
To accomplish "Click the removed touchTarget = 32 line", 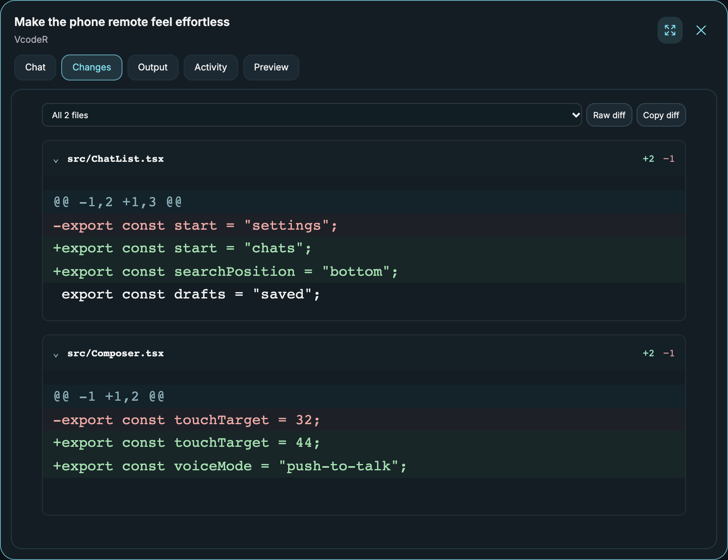I will pos(364,420).
